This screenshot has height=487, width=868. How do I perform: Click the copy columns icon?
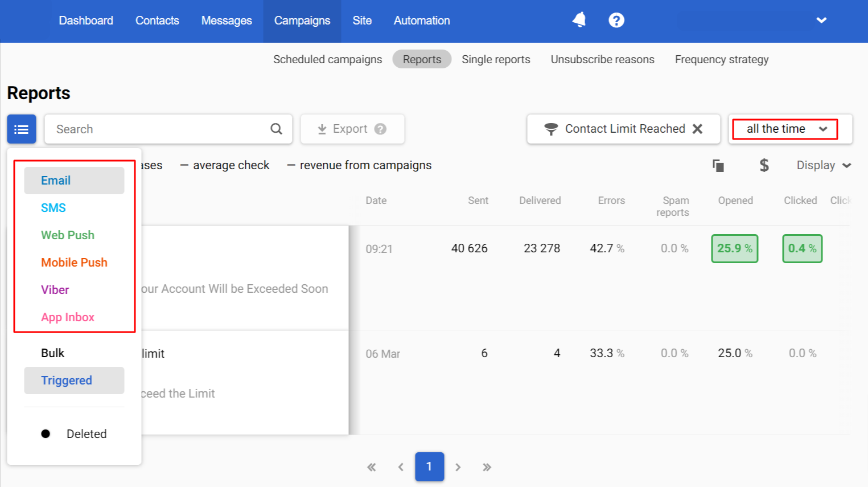pos(718,165)
